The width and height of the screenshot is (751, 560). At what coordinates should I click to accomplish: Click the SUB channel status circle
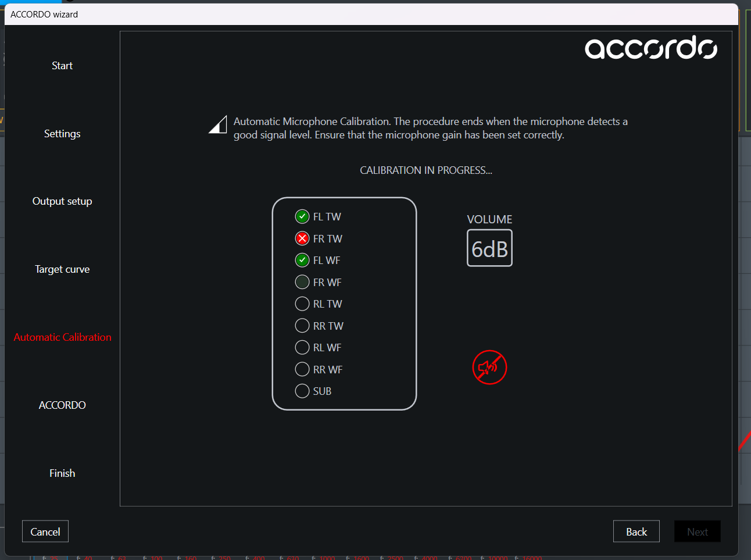pyautogui.click(x=302, y=391)
